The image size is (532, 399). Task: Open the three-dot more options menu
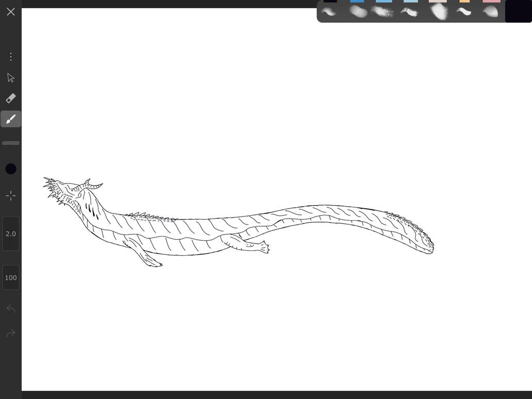click(x=11, y=57)
